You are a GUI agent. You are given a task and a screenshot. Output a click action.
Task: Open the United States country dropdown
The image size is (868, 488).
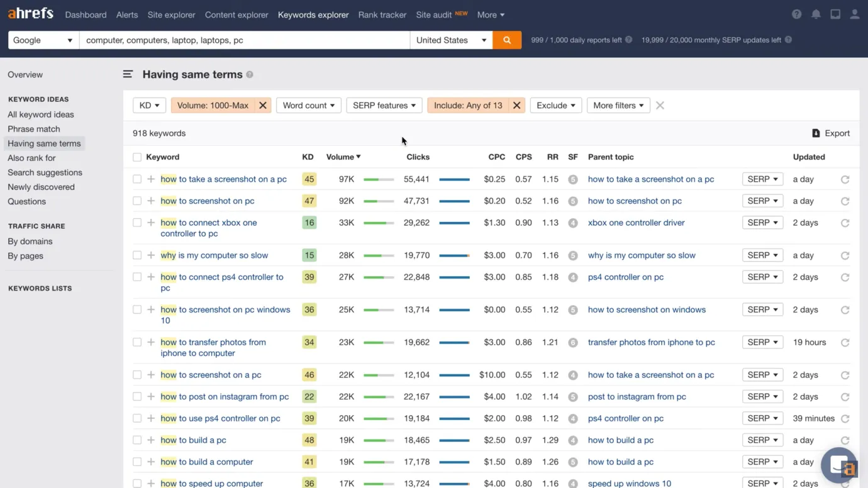[x=451, y=40]
